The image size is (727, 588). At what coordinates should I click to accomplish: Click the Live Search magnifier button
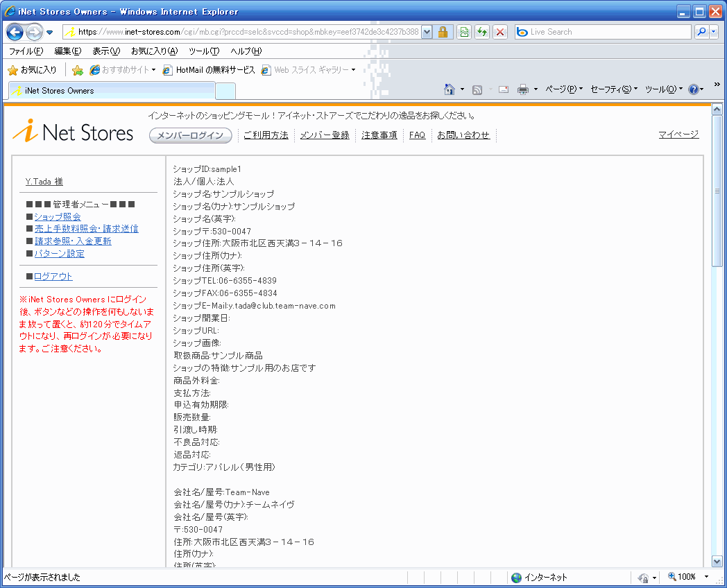point(701,32)
